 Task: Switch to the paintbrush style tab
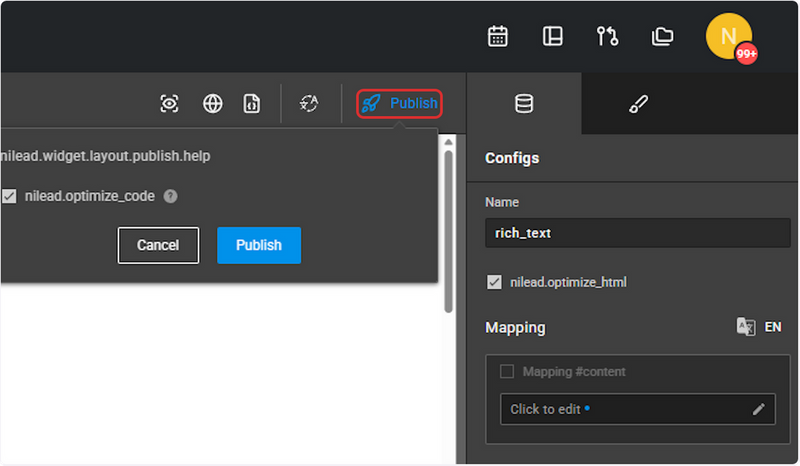coord(638,104)
